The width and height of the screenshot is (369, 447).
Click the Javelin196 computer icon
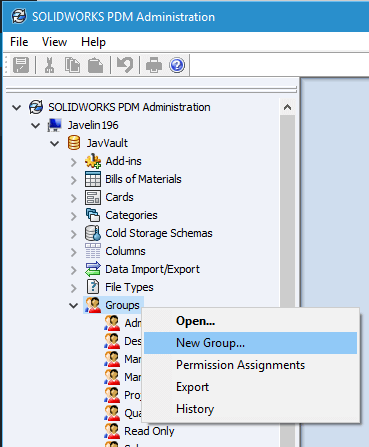[55, 125]
